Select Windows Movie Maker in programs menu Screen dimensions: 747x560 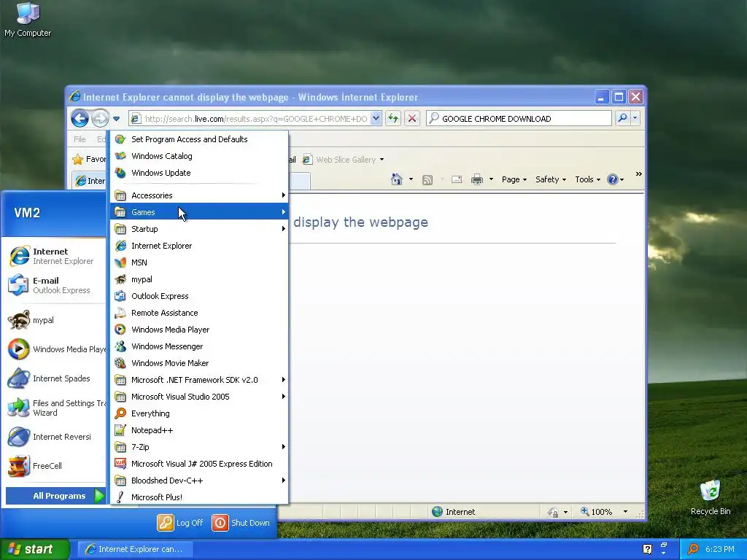point(199,363)
